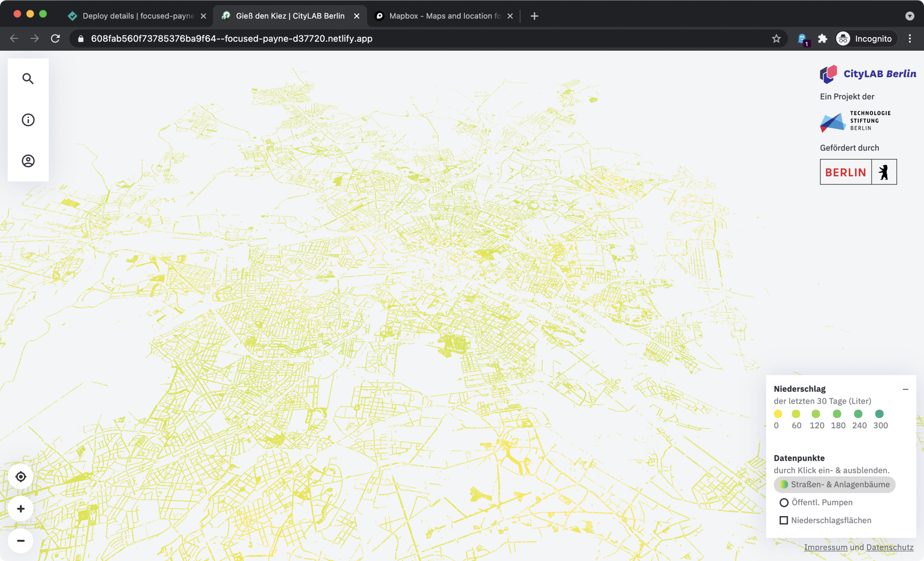Collapse the Niederschlag legend panel
The width and height of the screenshot is (924, 561).
[x=905, y=389]
